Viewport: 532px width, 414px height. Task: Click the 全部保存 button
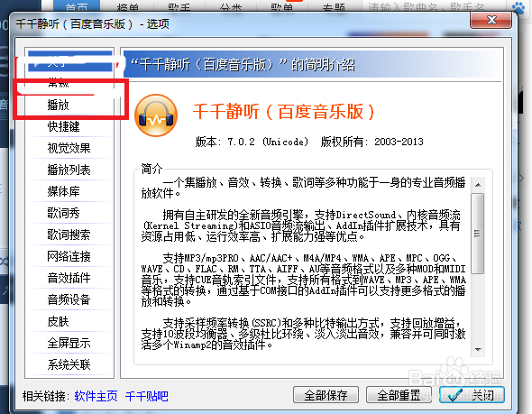tap(326, 395)
